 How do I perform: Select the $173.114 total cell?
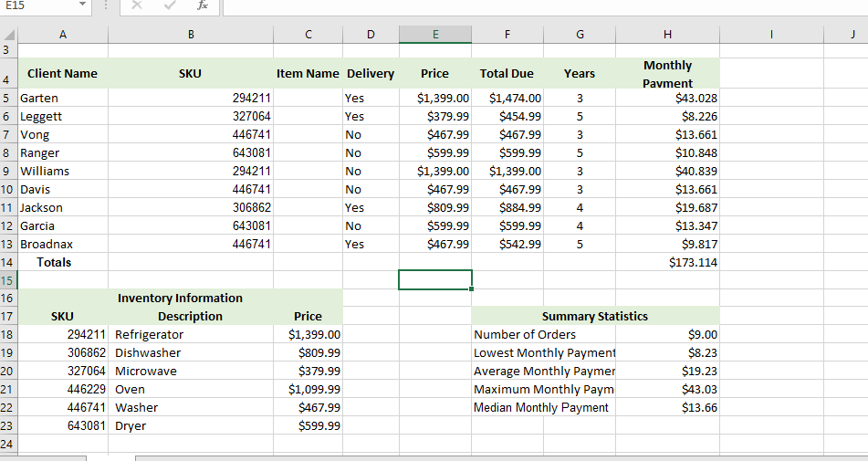[667, 262]
